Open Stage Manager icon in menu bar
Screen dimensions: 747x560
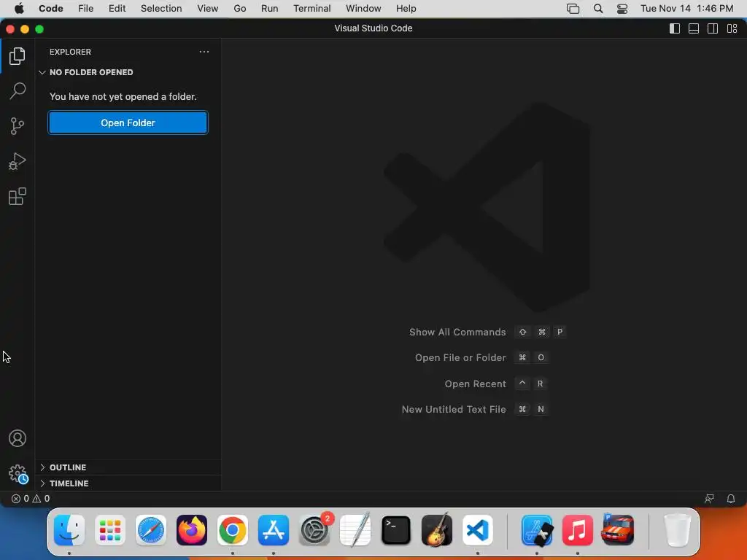pyautogui.click(x=573, y=9)
